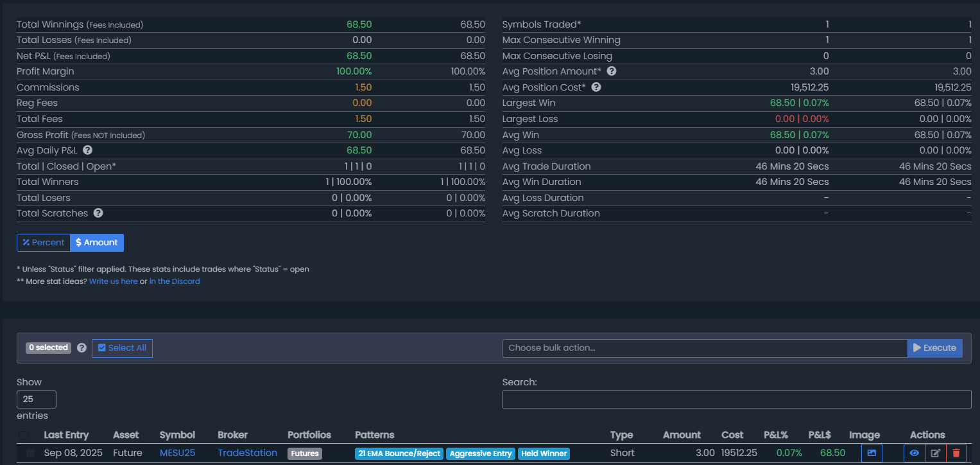Open the trade image icon for MESU25

[871, 453]
